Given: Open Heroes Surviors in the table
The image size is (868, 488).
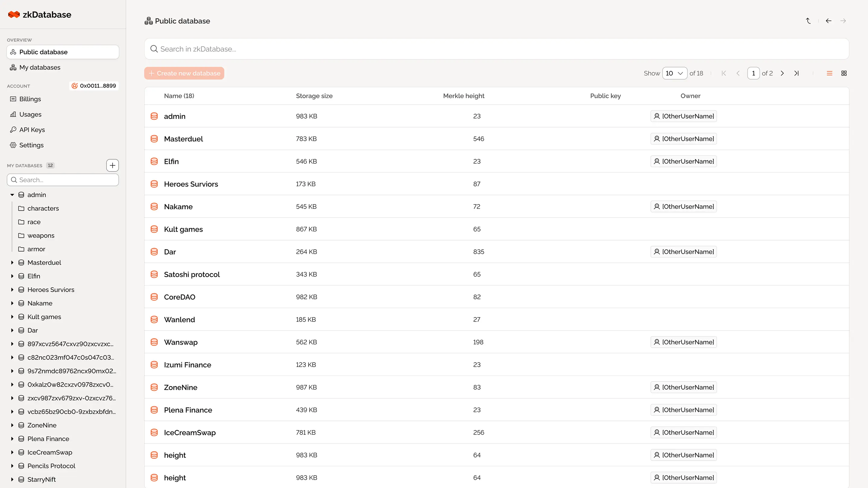Looking at the screenshot, I should (x=191, y=184).
